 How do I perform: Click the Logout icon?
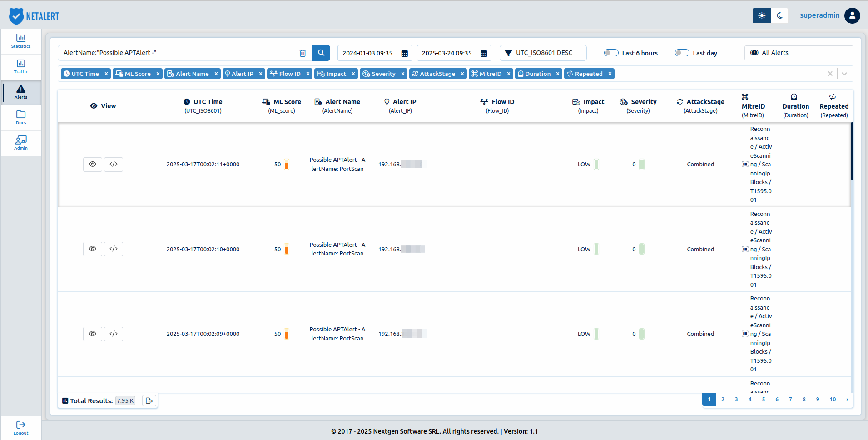pyautogui.click(x=21, y=425)
